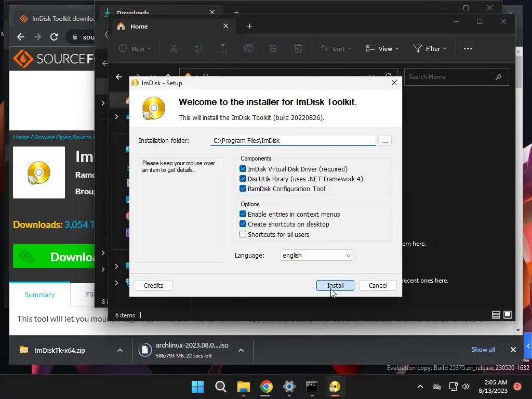Switch to ImDisk installer taskbar icon
The width and height of the screenshot is (532, 399).
[335, 387]
